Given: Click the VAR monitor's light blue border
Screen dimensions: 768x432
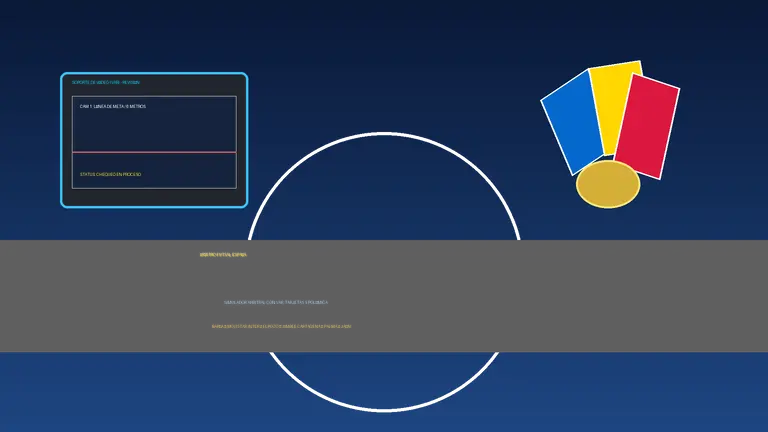Looking at the screenshot, I should point(154,74).
